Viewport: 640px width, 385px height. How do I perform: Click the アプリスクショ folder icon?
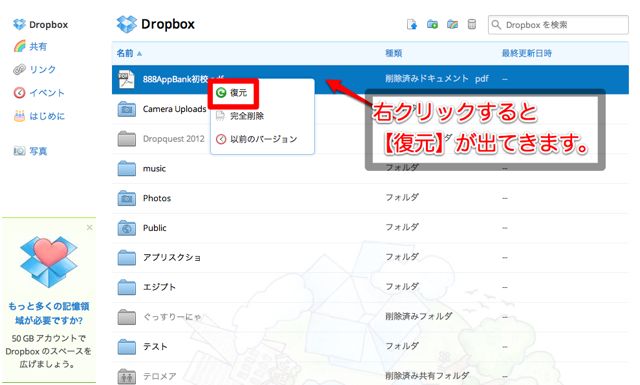(127, 258)
